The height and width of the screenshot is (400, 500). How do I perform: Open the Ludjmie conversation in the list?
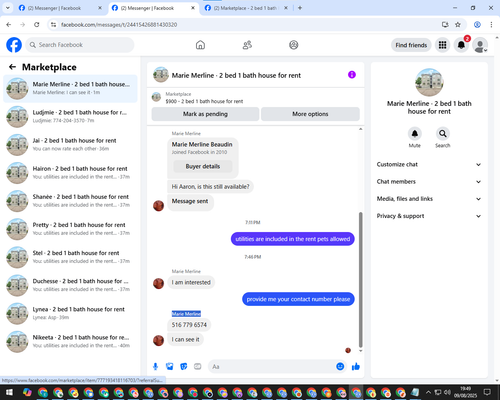[x=70, y=116]
